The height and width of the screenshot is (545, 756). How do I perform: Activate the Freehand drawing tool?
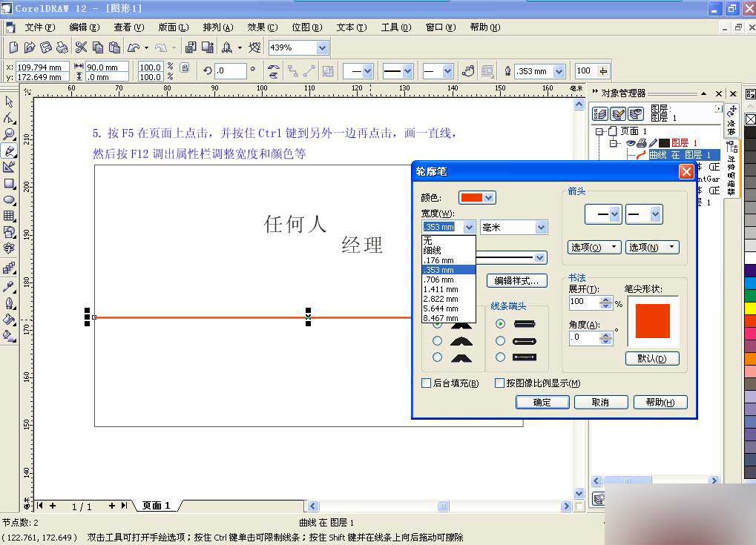9,151
